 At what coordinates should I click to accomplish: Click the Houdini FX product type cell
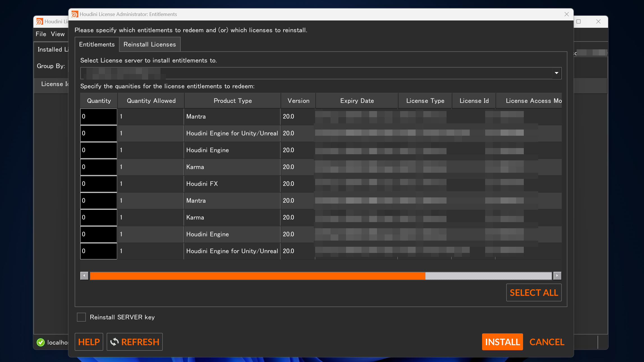[x=232, y=184]
